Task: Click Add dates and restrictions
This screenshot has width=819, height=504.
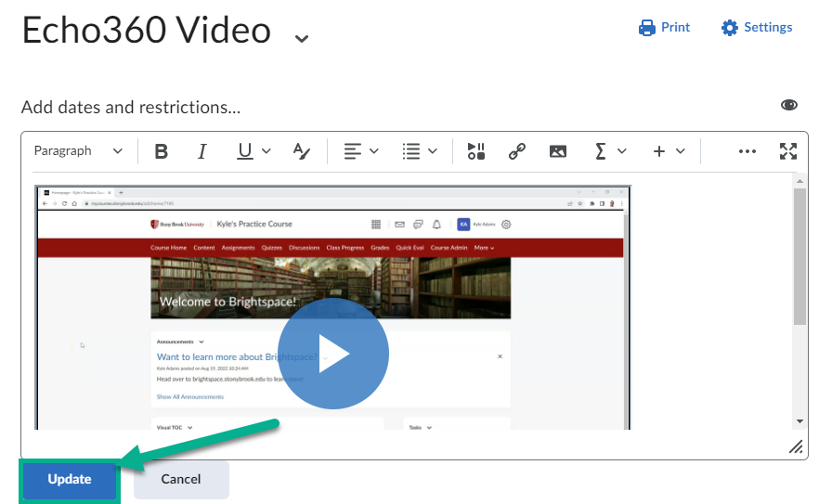Action: (x=131, y=107)
